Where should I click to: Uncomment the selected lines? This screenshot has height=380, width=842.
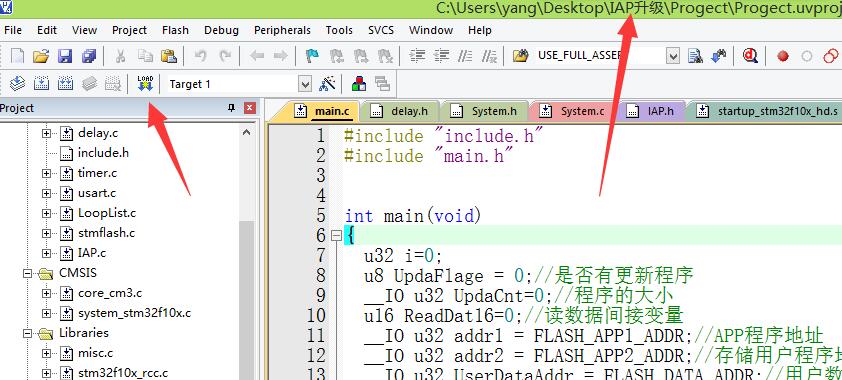[490, 56]
